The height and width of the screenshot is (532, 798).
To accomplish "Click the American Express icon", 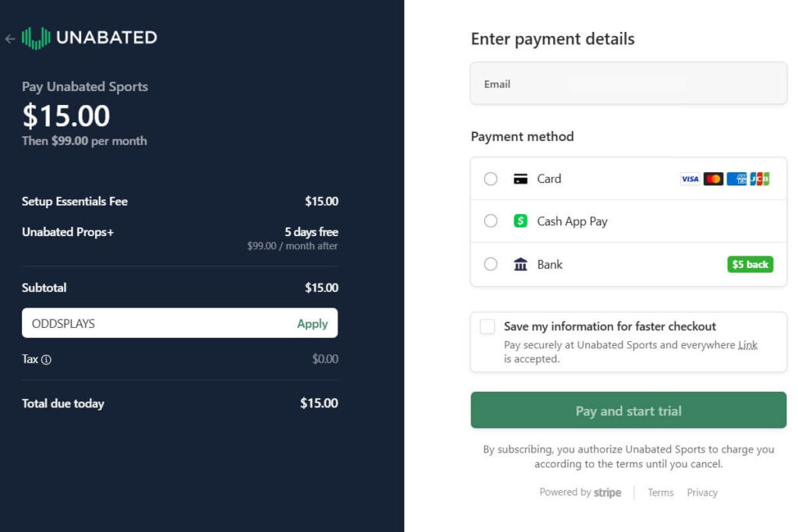I will click(x=738, y=179).
